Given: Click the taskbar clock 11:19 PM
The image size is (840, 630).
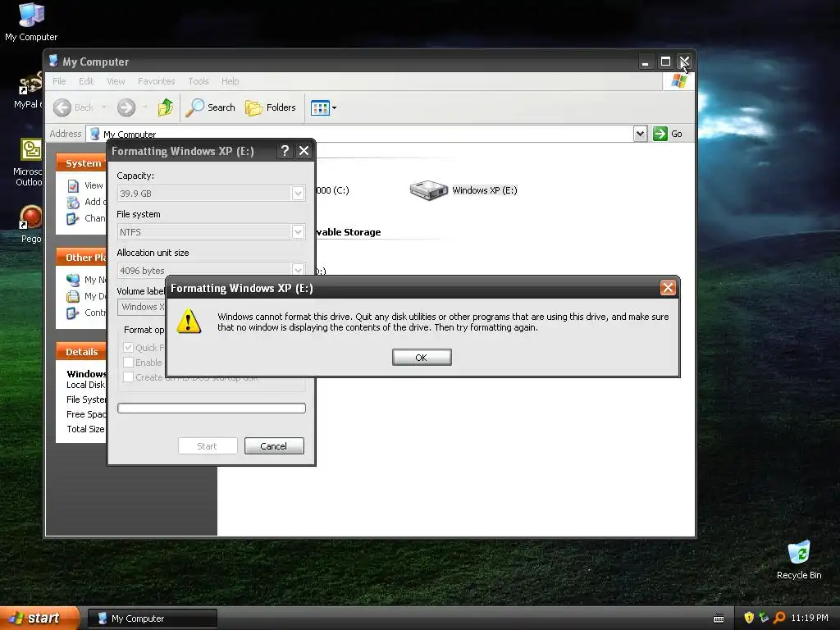Looking at the screenshot, I should [810, 618].
